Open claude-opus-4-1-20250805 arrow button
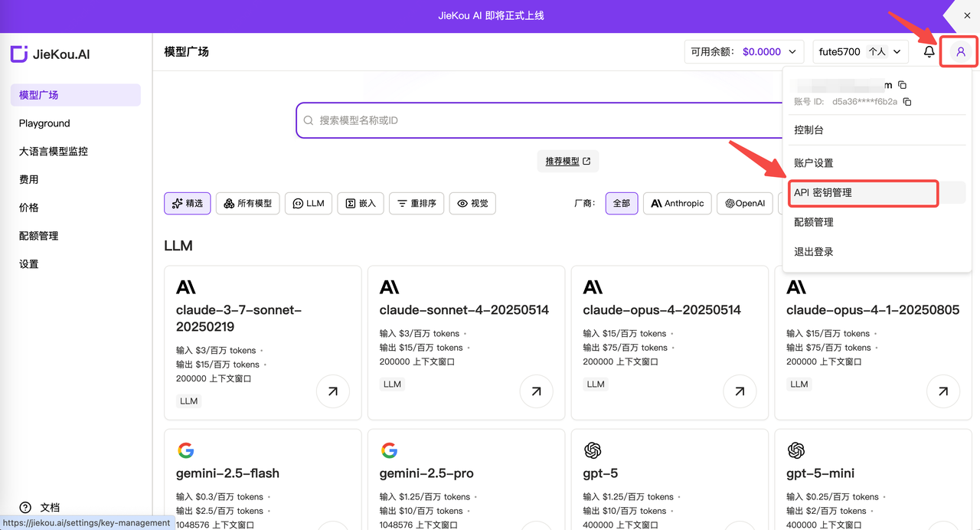Image resolution: width=980 pixels, height=530 pixels. (x=943, y=391)
